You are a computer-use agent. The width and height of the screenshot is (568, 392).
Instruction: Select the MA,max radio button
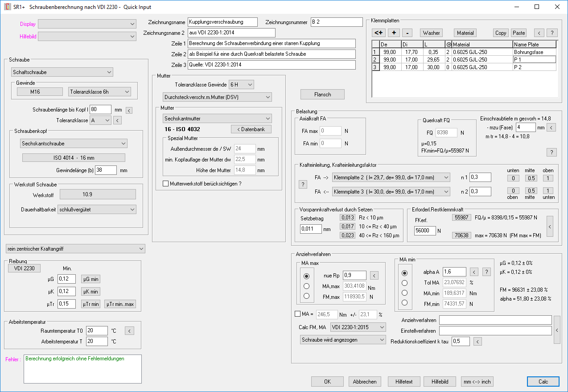coord(306,286)
